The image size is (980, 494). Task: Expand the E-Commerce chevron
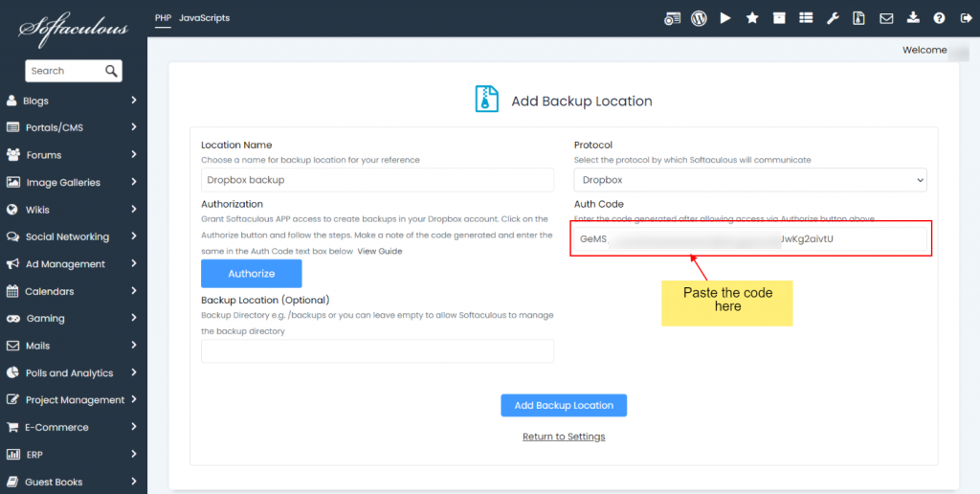click(134, 427)
